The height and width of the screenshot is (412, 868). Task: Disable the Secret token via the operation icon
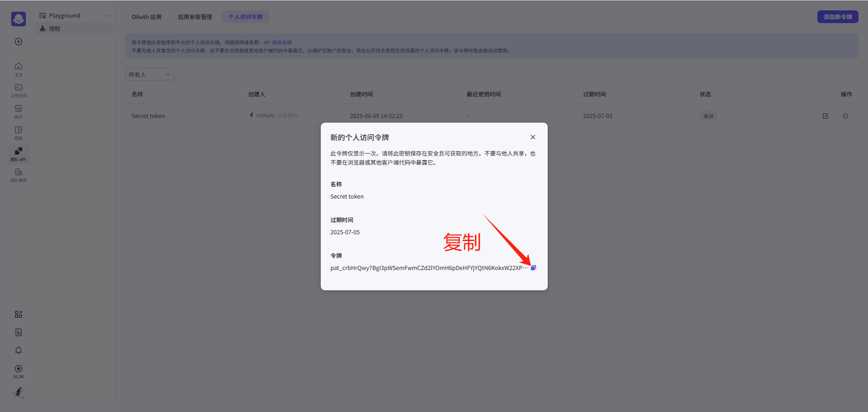[845, 116]
